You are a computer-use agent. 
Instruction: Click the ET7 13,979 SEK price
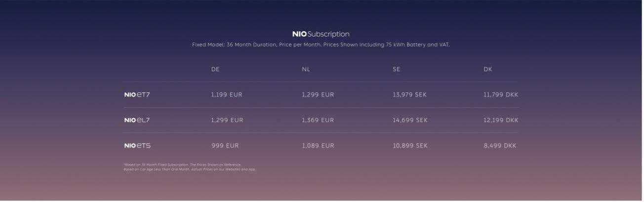click(x=409, y=95)
